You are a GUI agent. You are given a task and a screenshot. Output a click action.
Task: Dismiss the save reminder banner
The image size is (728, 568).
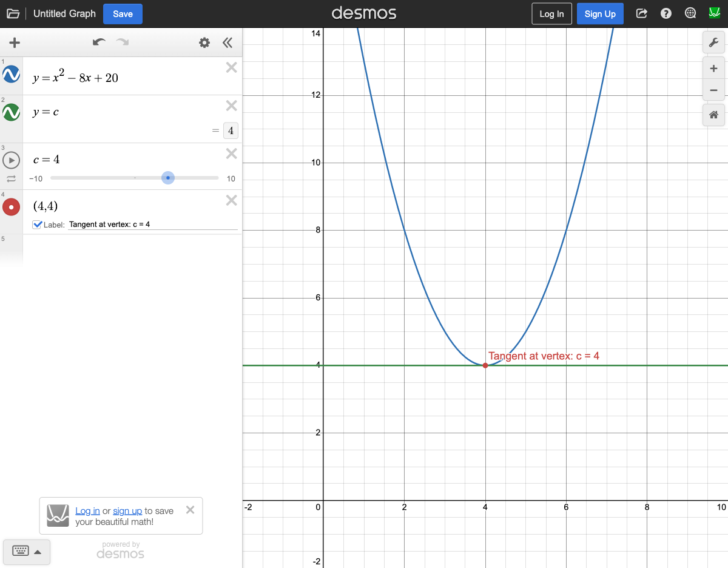tap(190, 510)
